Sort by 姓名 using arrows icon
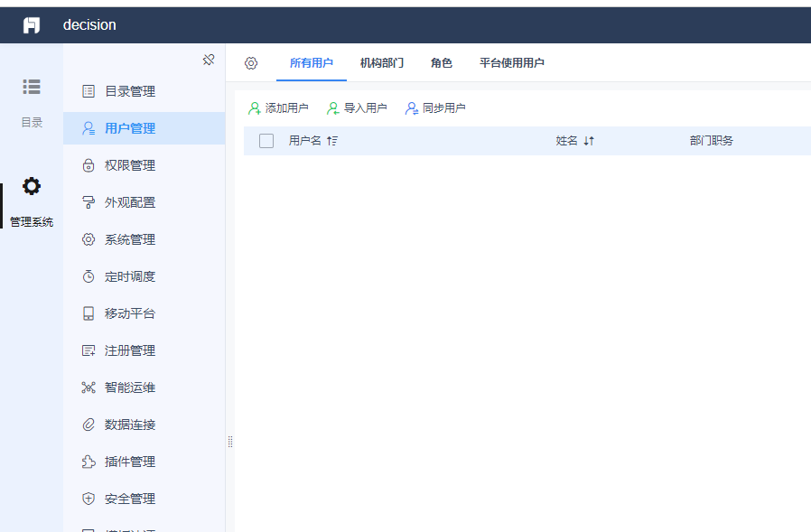811x532 pixels. coord(589,141)
